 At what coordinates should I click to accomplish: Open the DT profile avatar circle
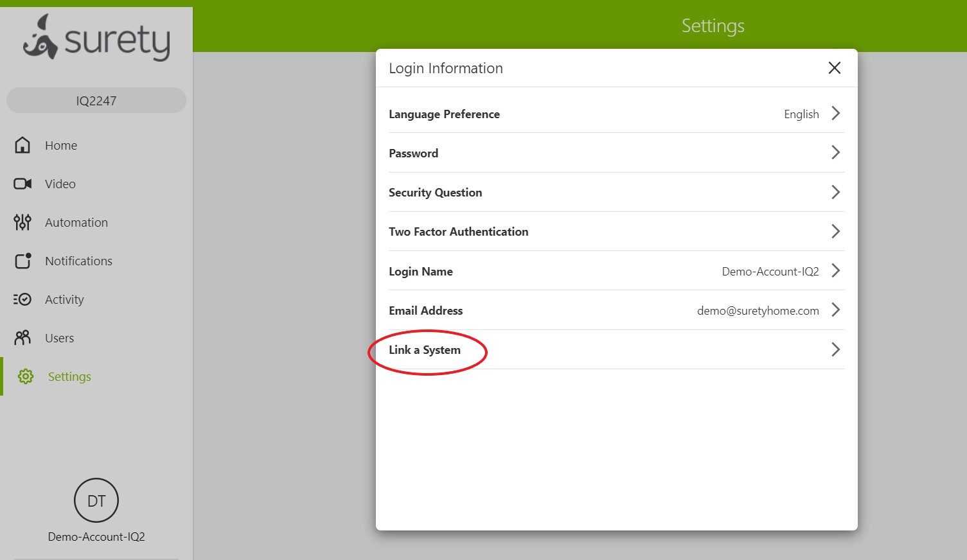(96, 500)
